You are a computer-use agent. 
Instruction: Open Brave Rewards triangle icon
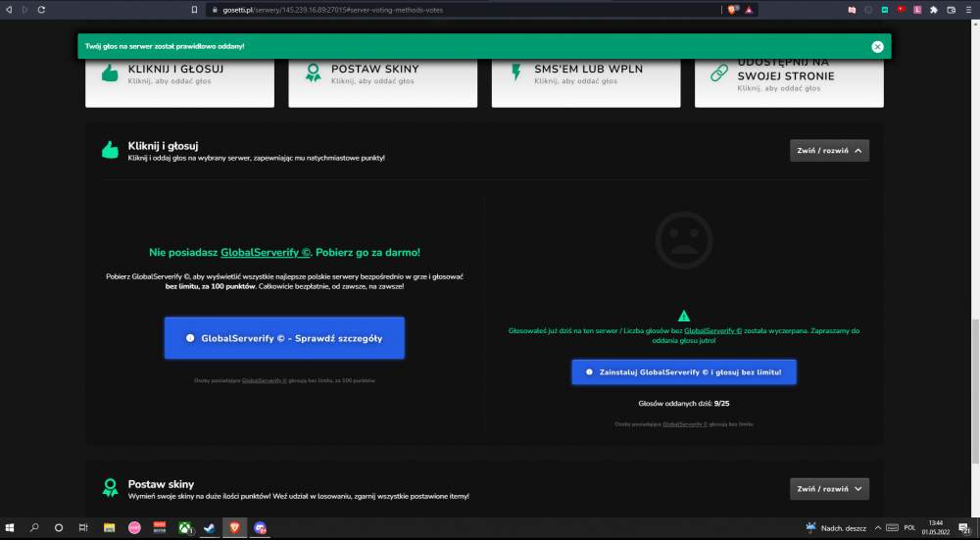(x=749, y=10)
